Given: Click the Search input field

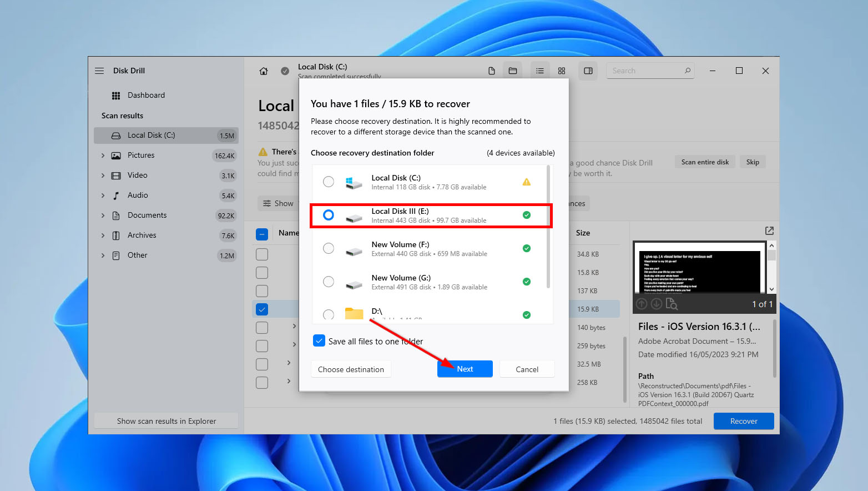Looking at the screenshot, I should coord(647,71).
